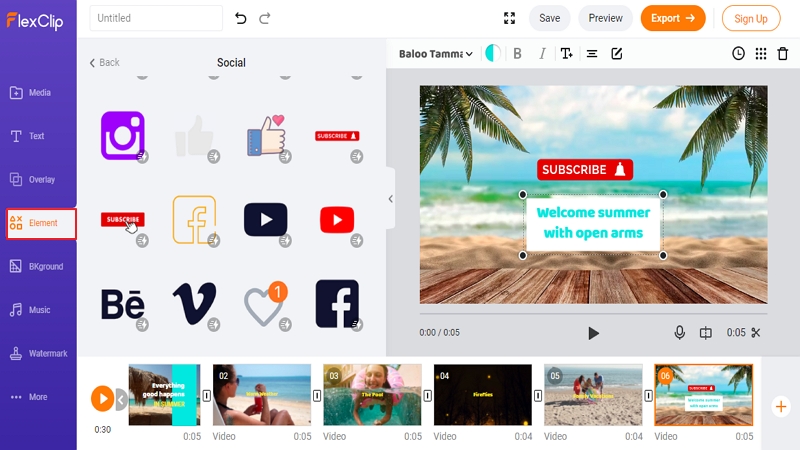Add the thumbs-up with heart element

[x=266, y=136]
